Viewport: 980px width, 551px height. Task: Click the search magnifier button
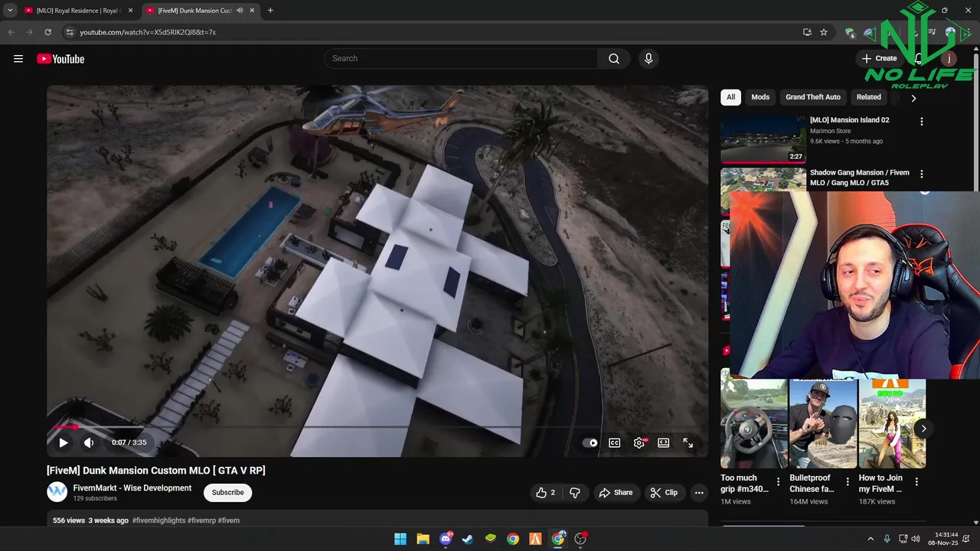click(x=614, y=59)
